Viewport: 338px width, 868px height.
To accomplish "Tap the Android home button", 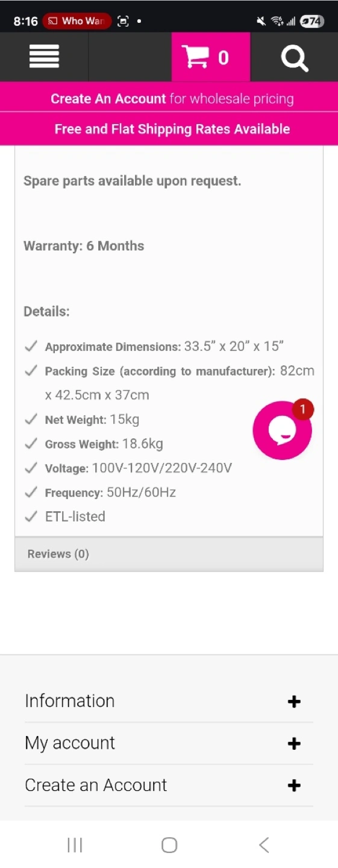I will [x=169, y=845].
